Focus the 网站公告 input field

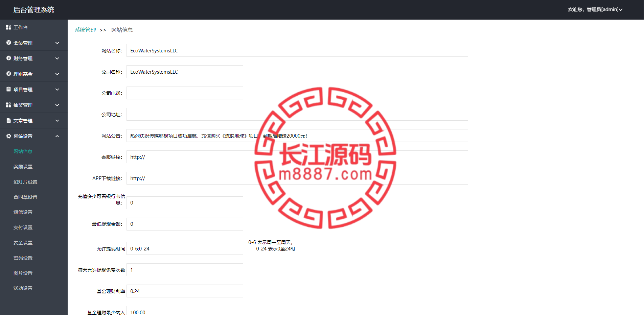coord(297,136)
